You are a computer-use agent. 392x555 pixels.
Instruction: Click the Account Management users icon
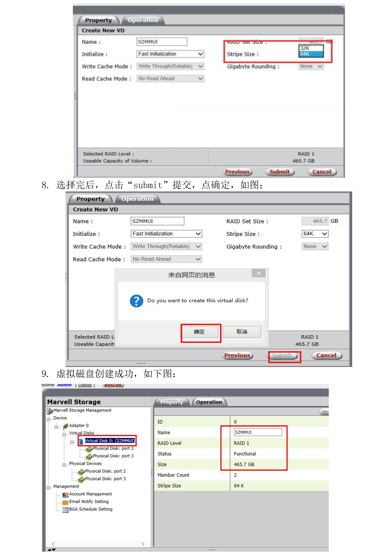65,495
